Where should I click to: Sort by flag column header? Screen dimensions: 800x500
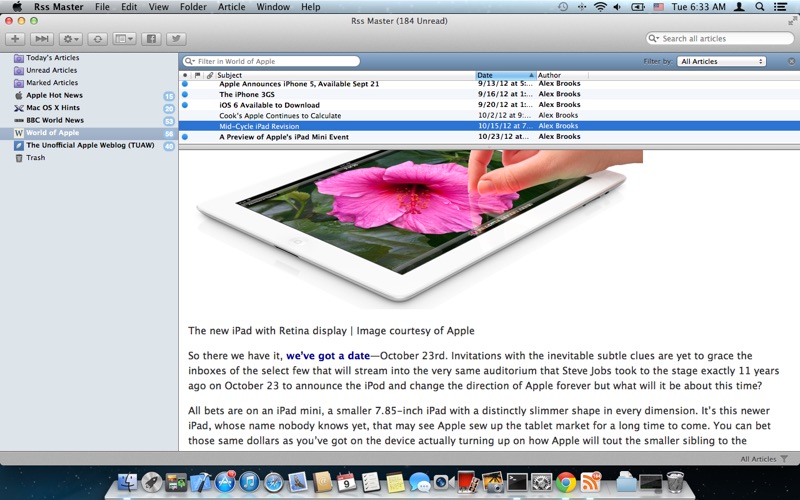pos(197,75)
